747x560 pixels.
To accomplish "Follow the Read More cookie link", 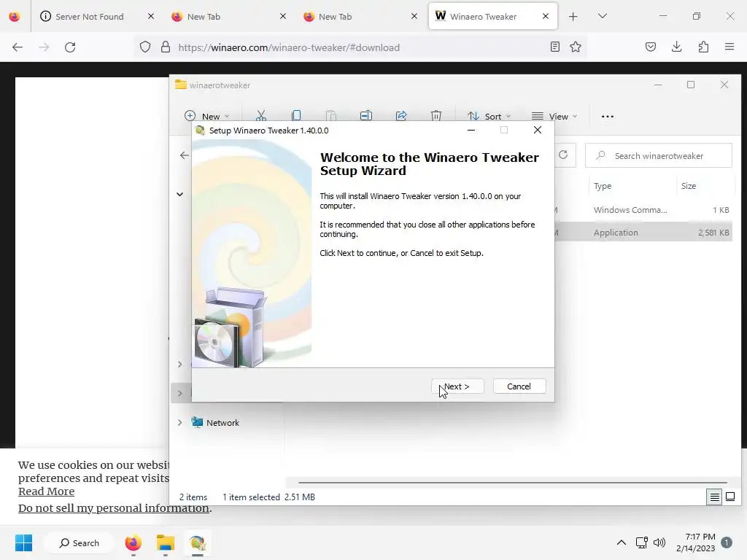I will click(46, 491).
